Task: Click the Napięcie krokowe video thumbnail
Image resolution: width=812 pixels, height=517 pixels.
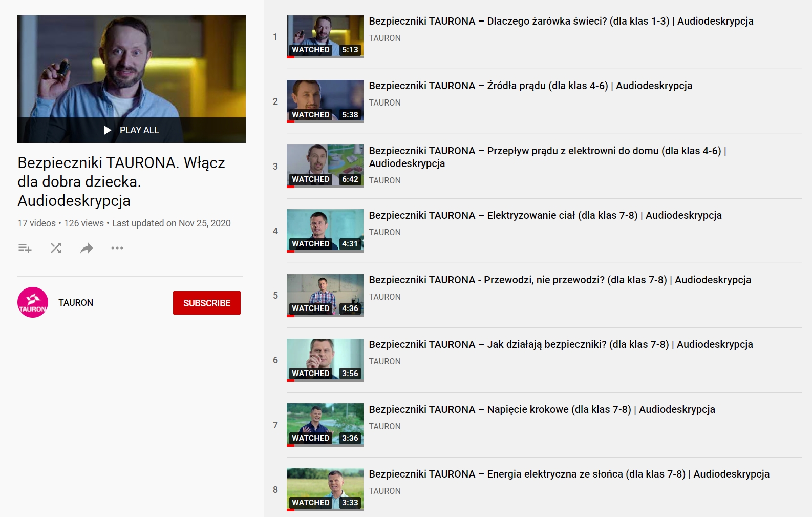Action: (325, 425)
